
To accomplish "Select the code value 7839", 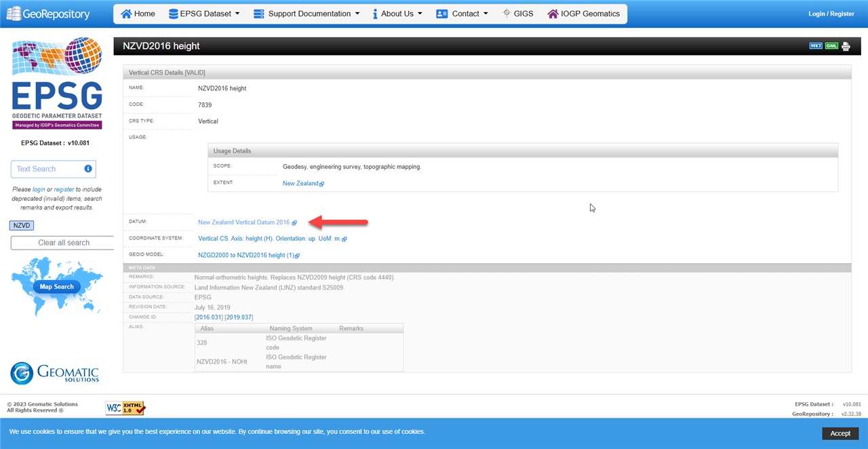I will [205, 104].
